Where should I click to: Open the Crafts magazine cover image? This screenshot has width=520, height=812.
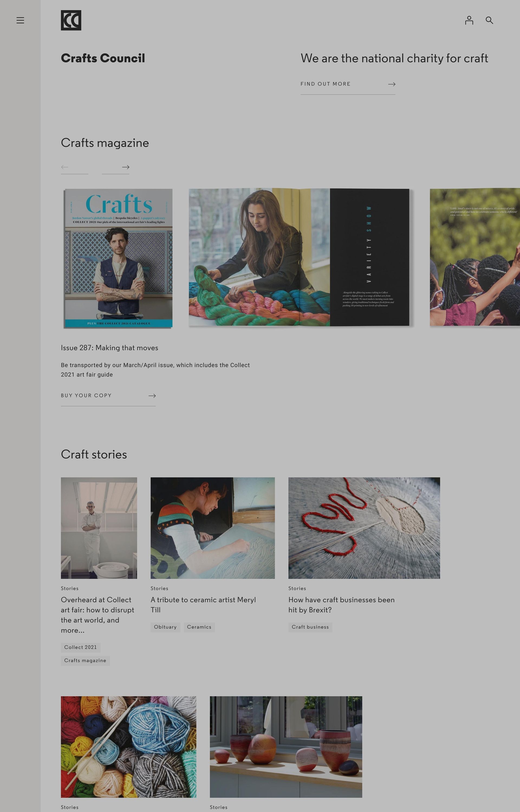click(119, 258)
